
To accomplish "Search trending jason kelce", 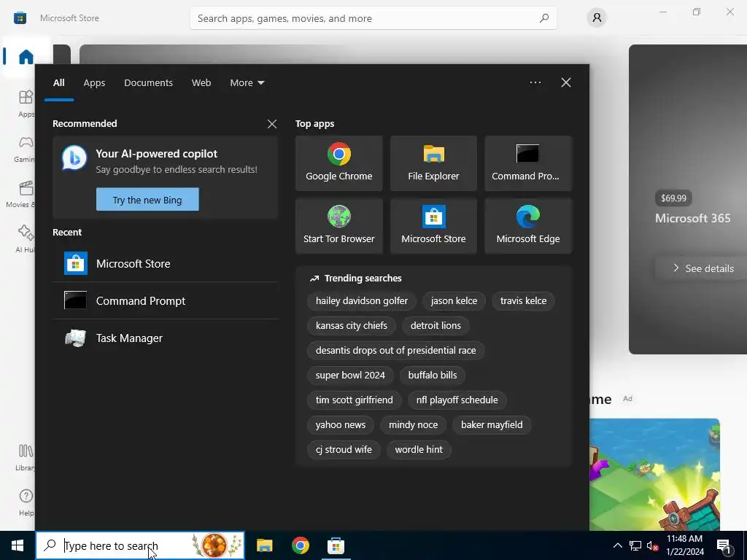I will pyautogui.click(x=454, y=301).
